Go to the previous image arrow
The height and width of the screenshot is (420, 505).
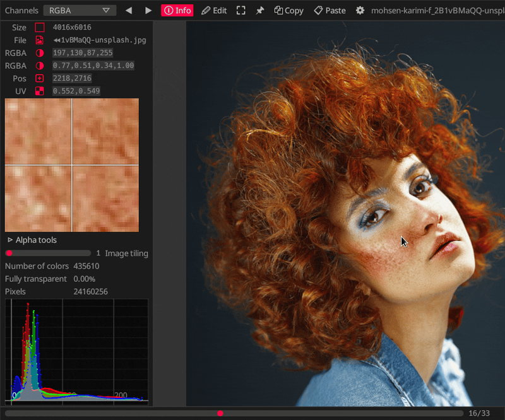tap(129, 10)
